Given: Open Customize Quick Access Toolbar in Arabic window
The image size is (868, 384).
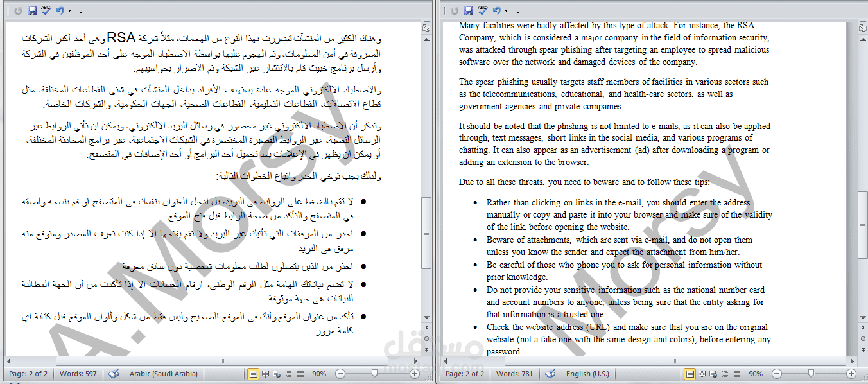Looking at the screenshot, I should click(x=81, y=11).
